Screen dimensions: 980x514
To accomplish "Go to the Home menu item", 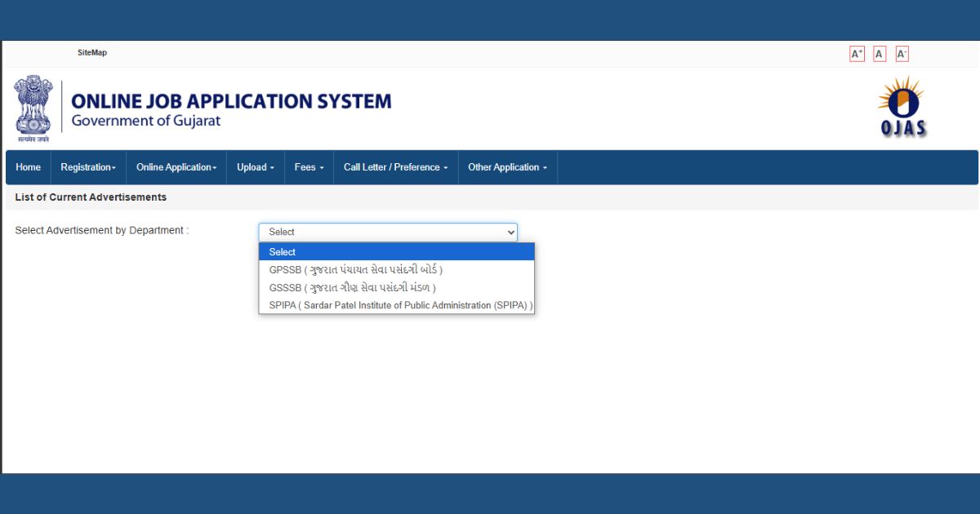I will 28,167.
